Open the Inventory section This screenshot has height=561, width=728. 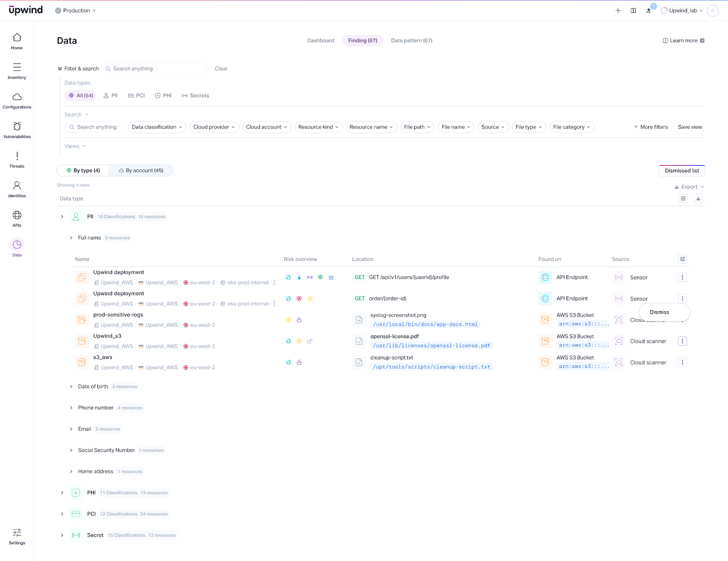[17, 71]
